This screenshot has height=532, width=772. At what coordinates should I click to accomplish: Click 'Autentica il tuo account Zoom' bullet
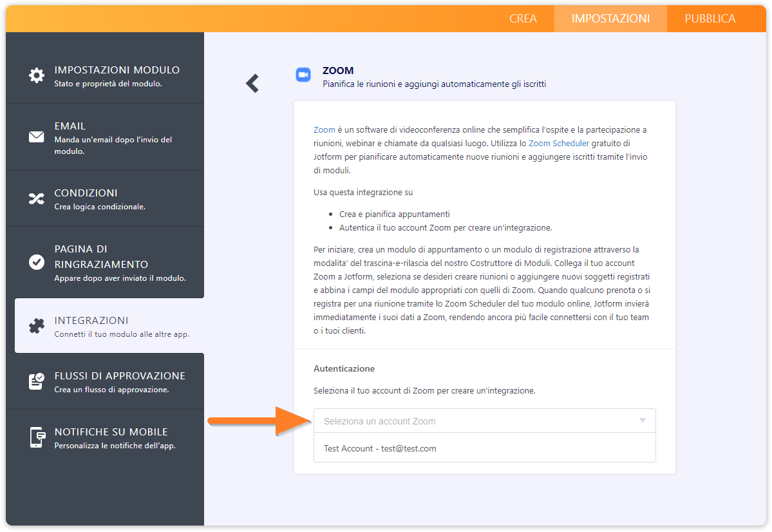pos(446,227)
